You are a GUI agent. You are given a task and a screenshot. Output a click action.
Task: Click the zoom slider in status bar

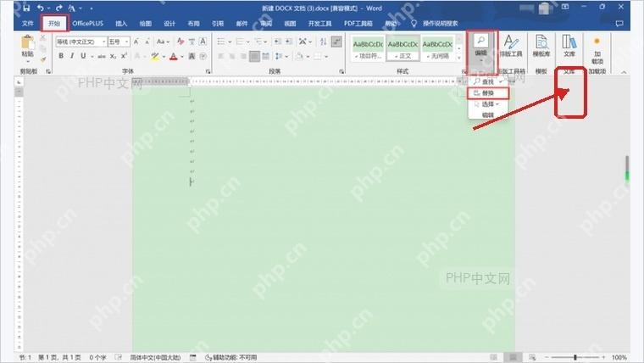click(575, 357)
